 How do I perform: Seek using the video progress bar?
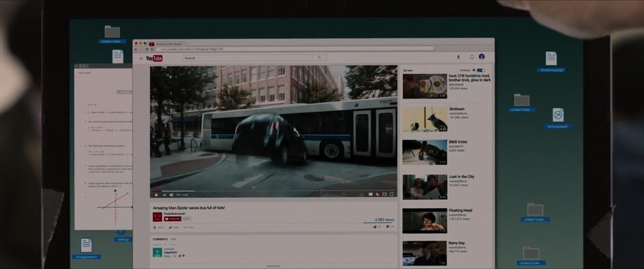coord(273,190)
